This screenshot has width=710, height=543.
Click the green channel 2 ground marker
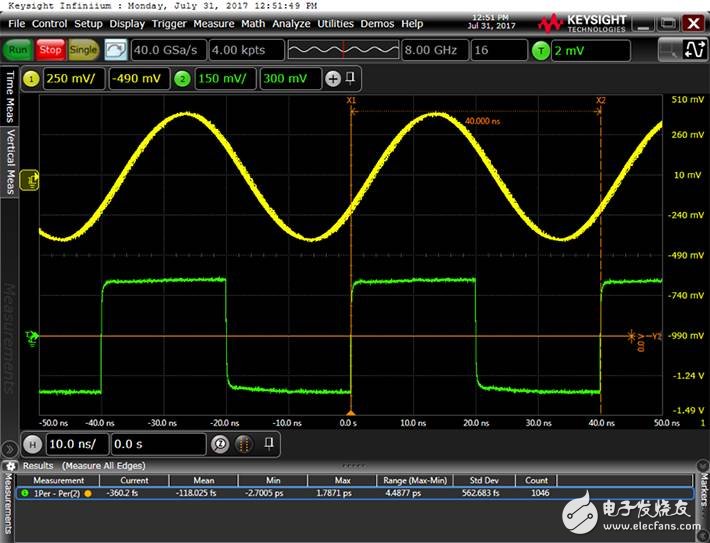point(32,336)
